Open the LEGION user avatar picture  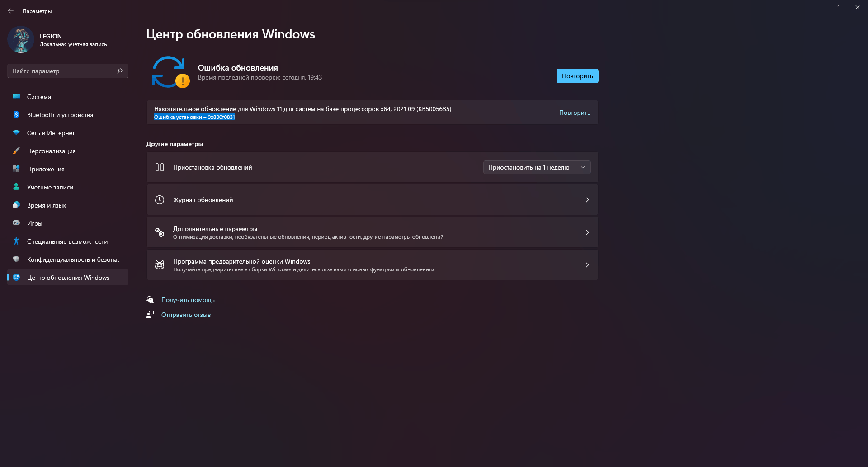point(21,39)
